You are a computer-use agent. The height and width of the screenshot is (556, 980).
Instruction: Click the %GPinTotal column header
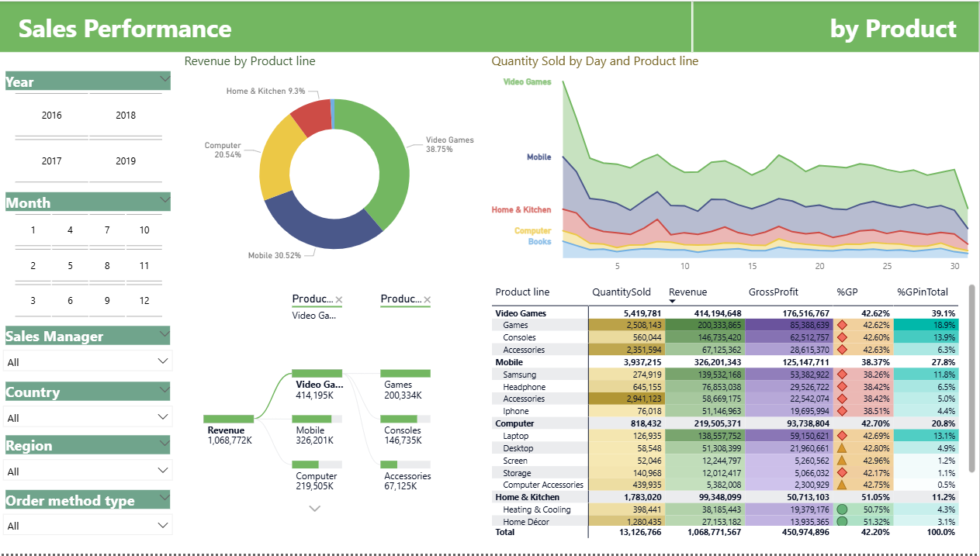pos(922,292)
